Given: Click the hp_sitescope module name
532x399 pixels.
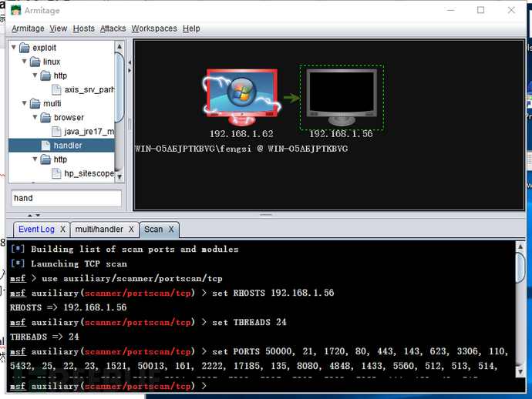Looking at the screenshot, I should (x=89, y=173).
